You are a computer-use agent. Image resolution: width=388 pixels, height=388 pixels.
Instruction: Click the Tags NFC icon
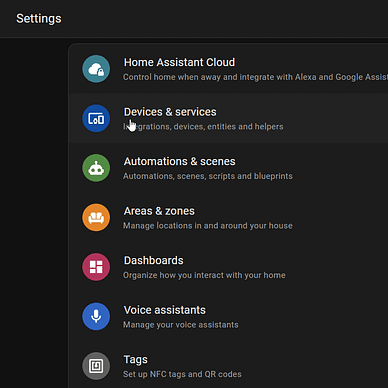96,366
